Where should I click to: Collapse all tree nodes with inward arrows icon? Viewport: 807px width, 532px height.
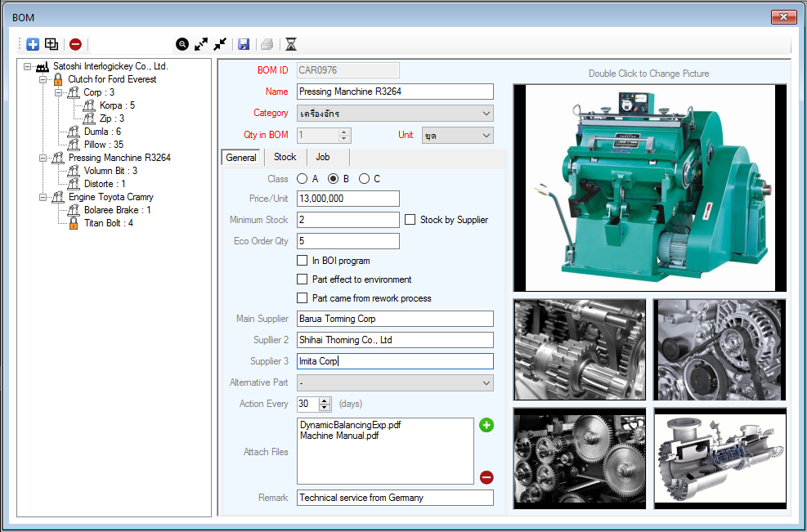[x=219, y=44]
